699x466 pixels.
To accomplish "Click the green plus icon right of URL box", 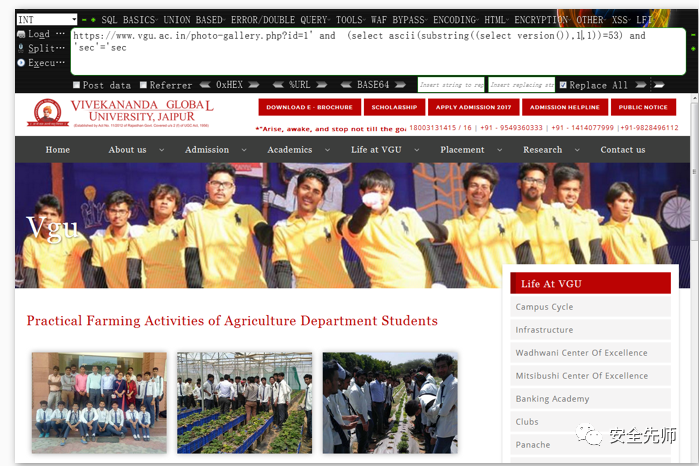I will pyautogui.click(x=693, y=48).
